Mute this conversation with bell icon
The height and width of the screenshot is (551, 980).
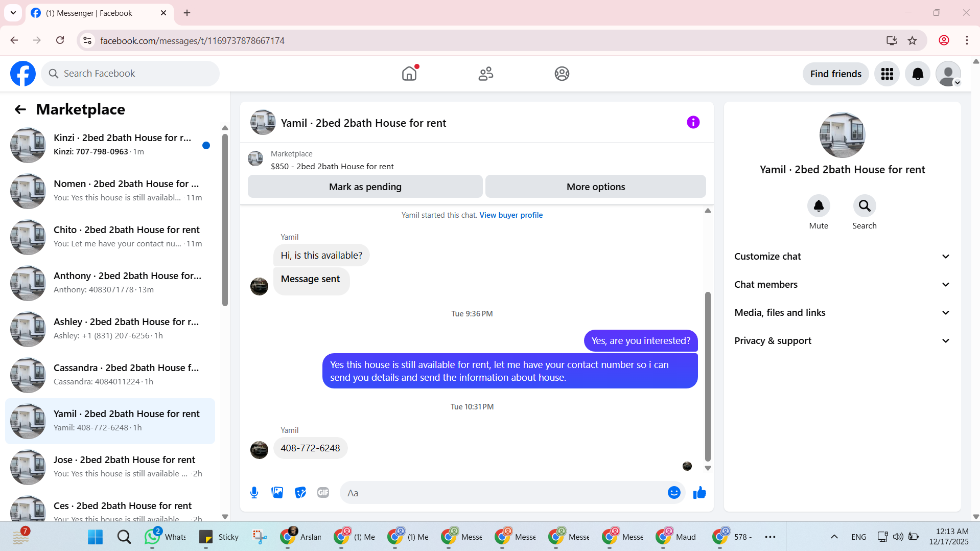[x=819, y=206]
